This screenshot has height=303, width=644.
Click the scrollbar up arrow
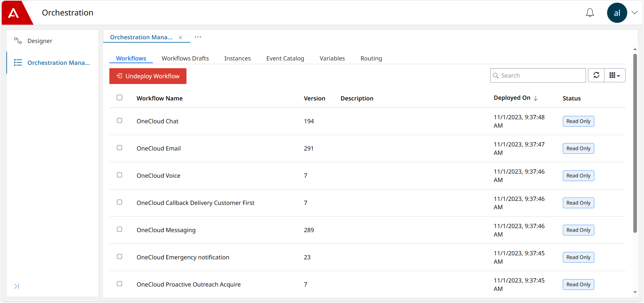pos(635,49)
